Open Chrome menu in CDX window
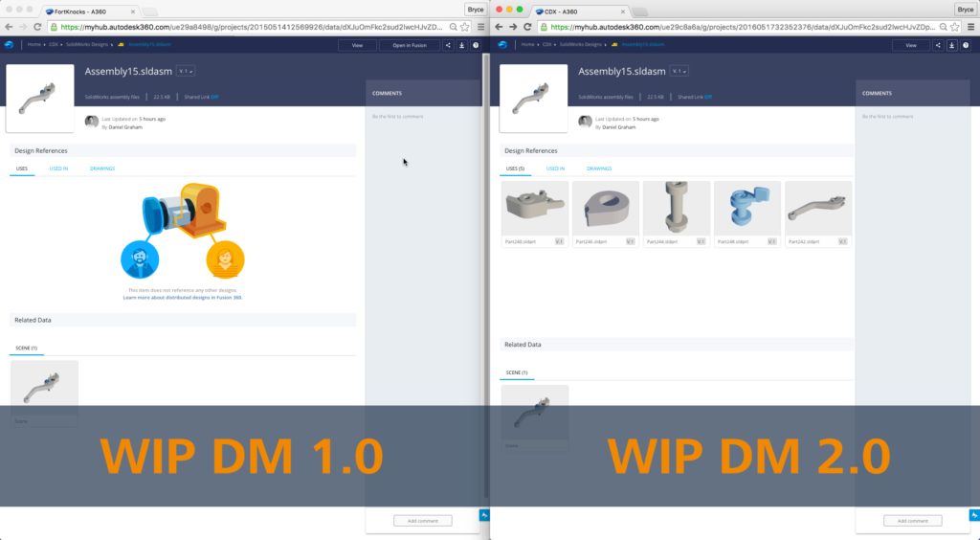The image size is (980, 540). tap(970, 27)
